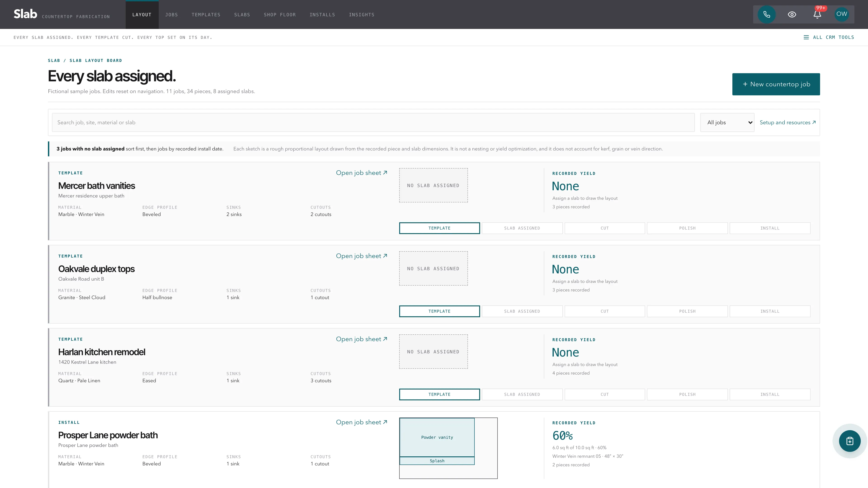Click Template stage for Harlan kitchen remodel
Screen dimensions: 868x488
coord(439,394)
